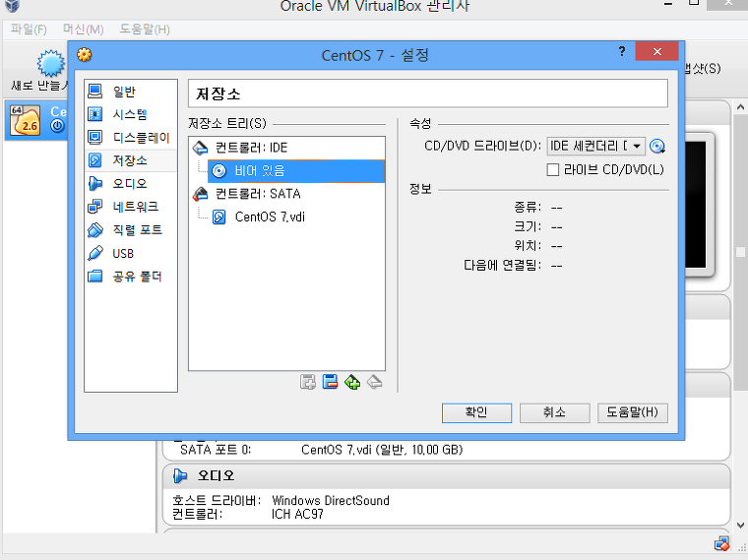
Task: Select the 컨트롤러: IDE tree node
Action: point(287,148)
